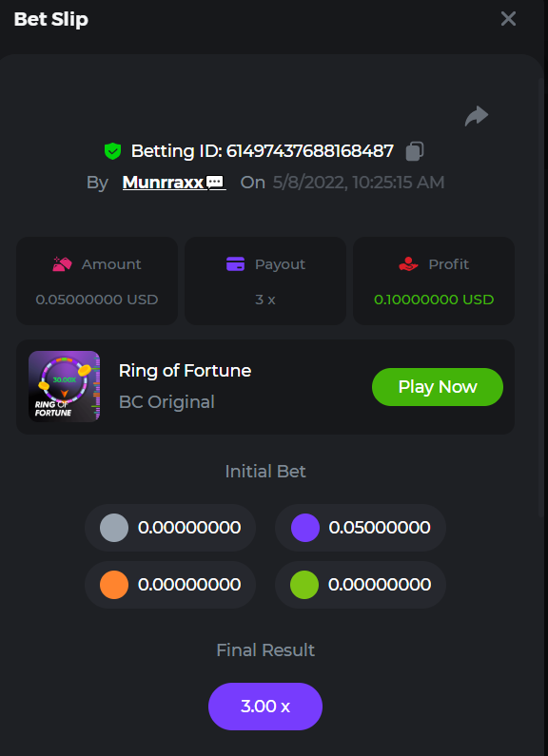Click the red Profit hand icon
The height and width of the screenshot is (756, 548).
(408, 264)
